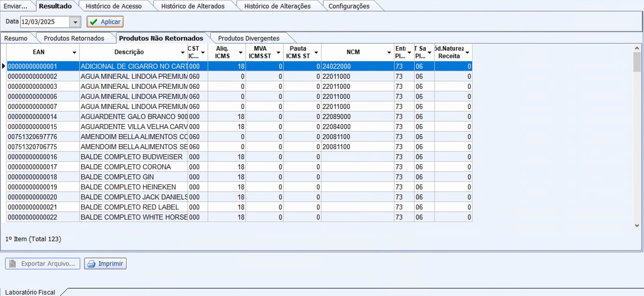This screenshot has height=296, width=644.
Task: Go to the Resumo tab
Action: click(x=16, y=38)
